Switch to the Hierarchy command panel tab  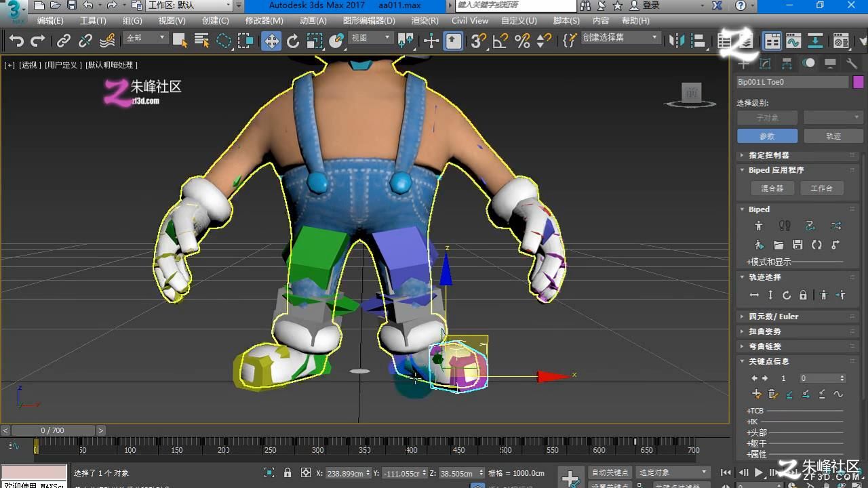point(787,64)
